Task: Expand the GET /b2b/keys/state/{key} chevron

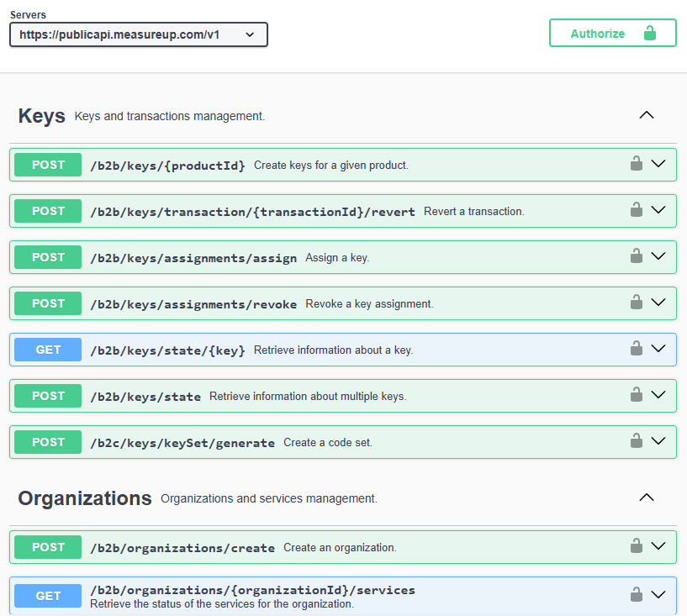Action: pos(658,349)
